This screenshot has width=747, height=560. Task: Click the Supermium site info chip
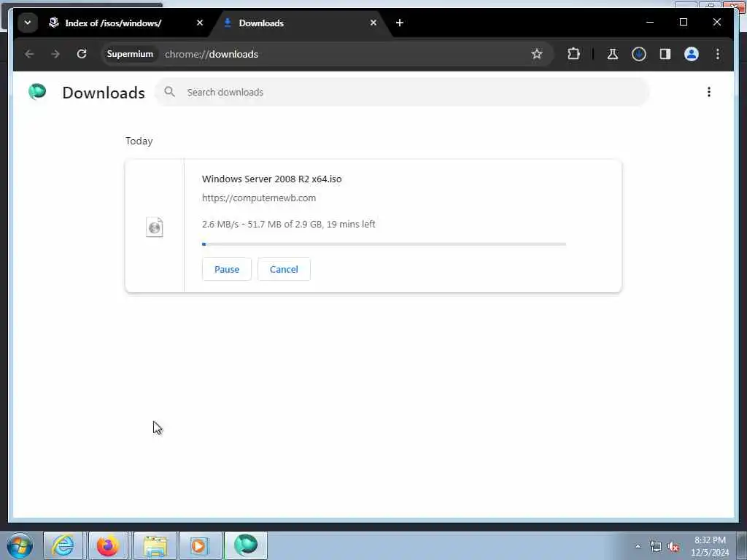click(x=130, y=54)
